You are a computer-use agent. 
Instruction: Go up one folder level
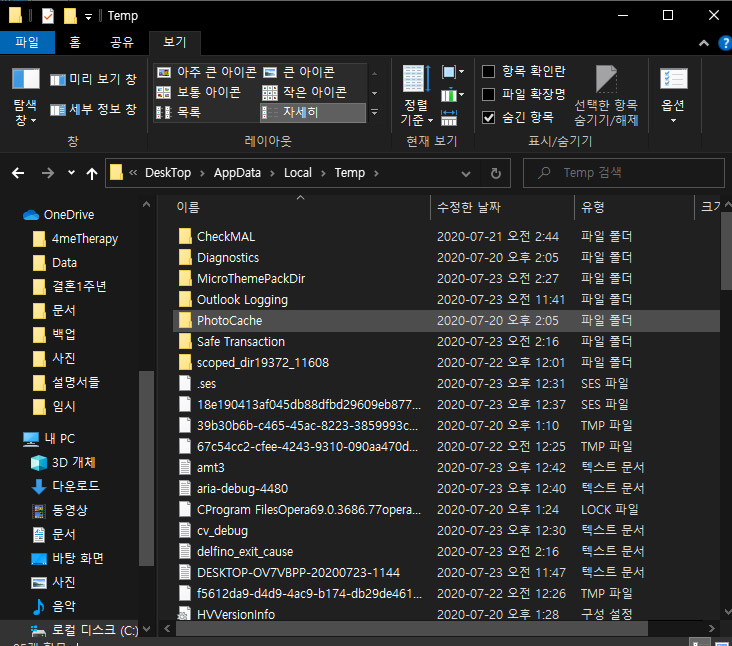point(92,173)
